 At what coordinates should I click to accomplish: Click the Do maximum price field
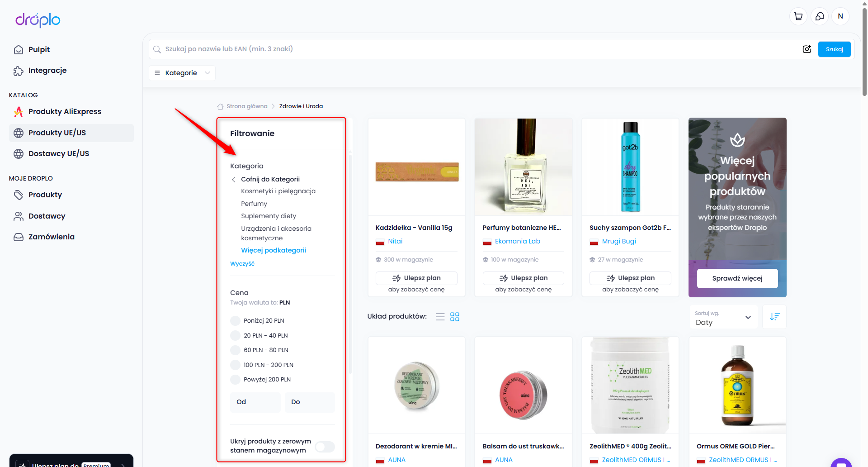tap(310, 402)
